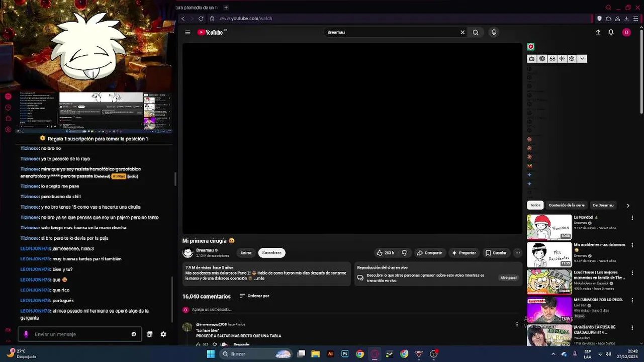Clear the 'dreamau' search text
The width and height of the screenshot is (644, 362).
click(x=463, y=32)
